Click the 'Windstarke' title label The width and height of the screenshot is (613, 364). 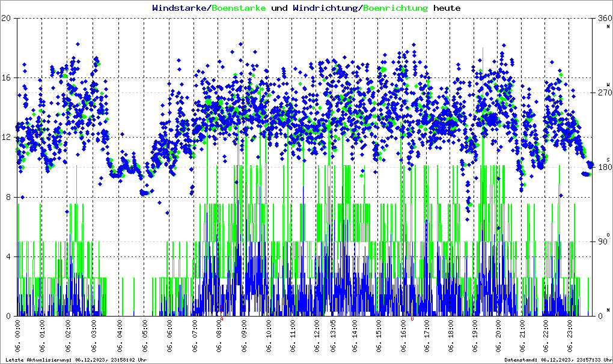pos(179,8)
